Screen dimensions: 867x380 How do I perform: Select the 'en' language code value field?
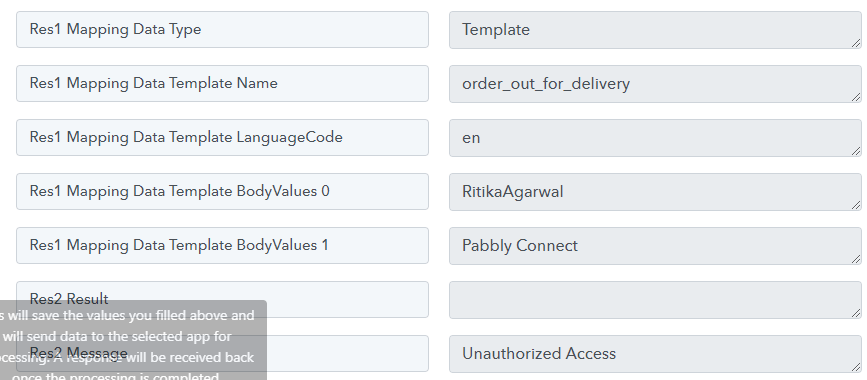coord(655,138)
